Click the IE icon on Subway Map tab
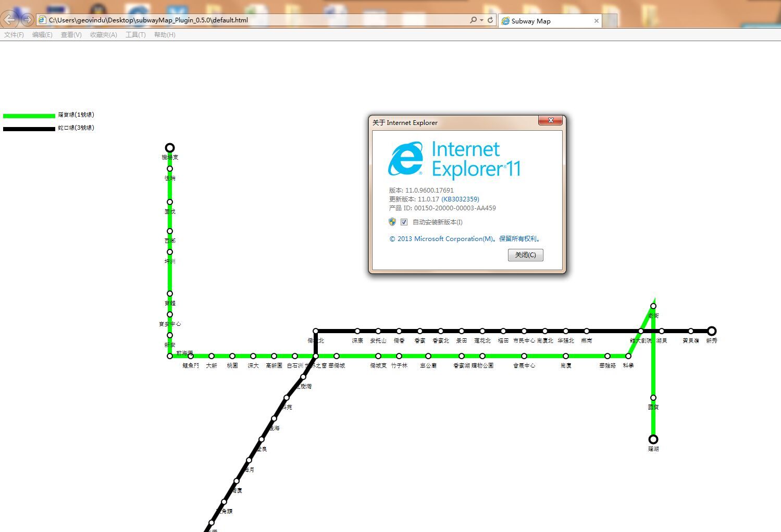Viewport: 781px width, 532px height. [x=505, y=21]
